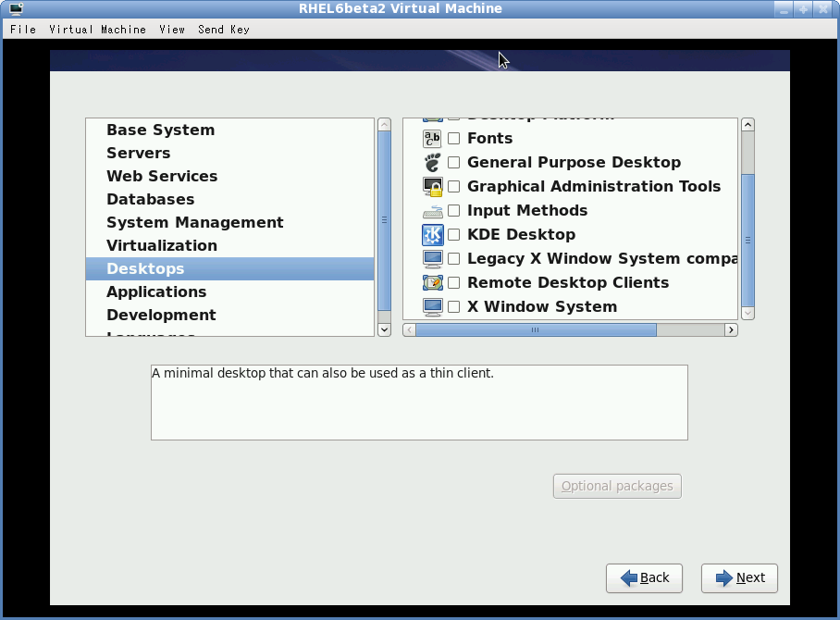Minimize the RHEL6beta2 Virtual Machine window
The height and width of the screenshot is (620, 840).
click(x=784, y=9)
